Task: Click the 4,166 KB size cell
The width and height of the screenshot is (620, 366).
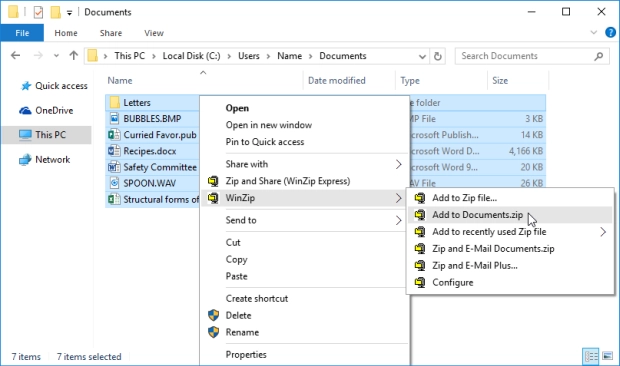Action: (525, 151)
